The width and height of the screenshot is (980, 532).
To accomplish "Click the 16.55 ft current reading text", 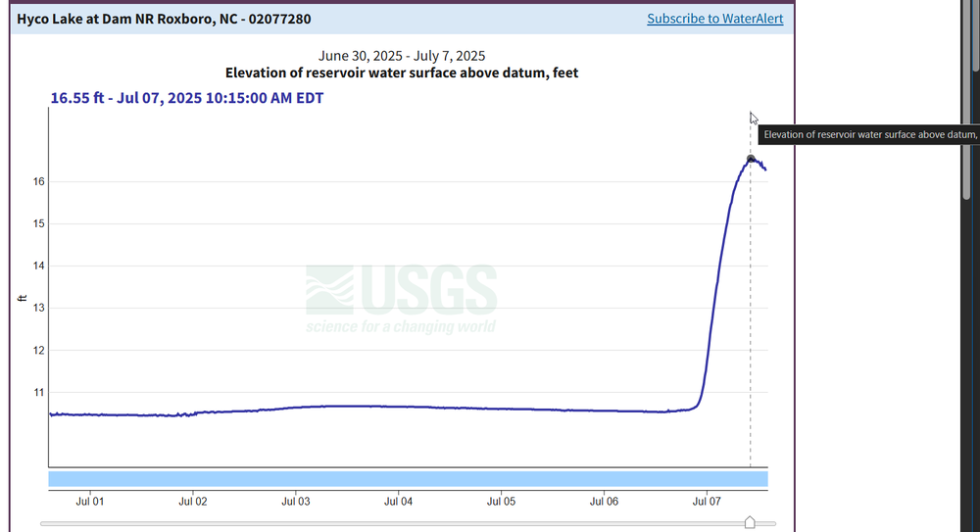I will (186, 98).
